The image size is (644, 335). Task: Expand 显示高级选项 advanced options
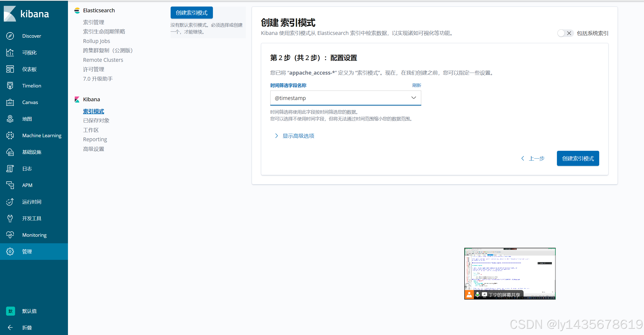tap(298, 136)
